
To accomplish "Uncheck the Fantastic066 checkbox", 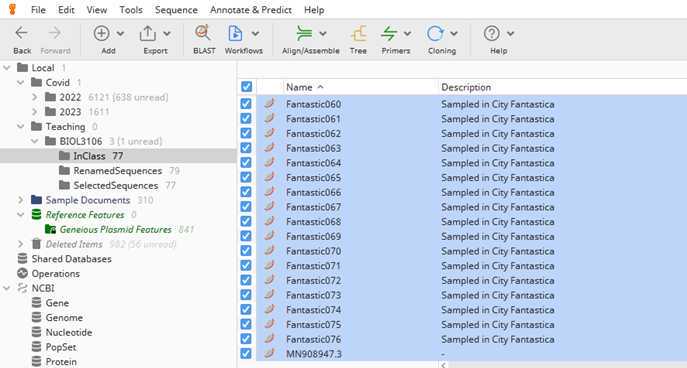I will coord(246,192).
